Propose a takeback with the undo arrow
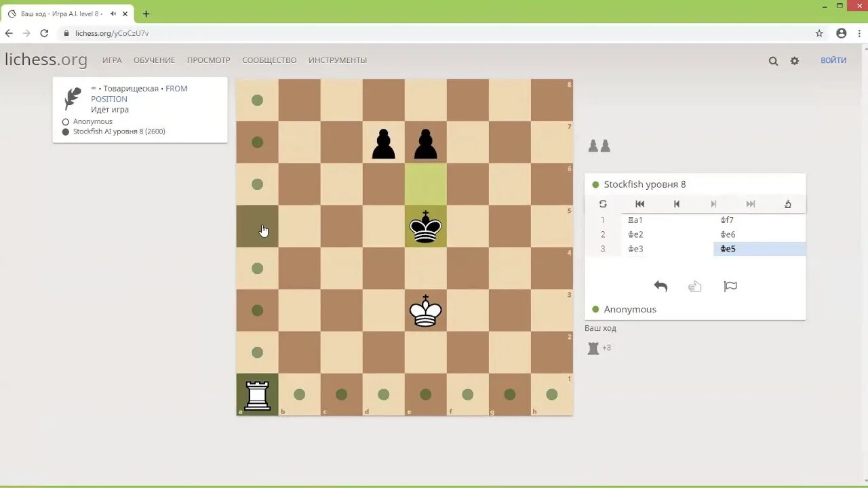Image resolution: width=868 pixels, height=488 pixels. coord(660,286)
